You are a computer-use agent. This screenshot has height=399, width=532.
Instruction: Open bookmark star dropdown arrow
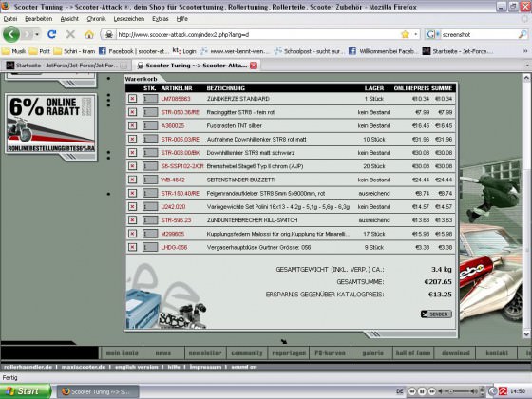tap(416, 34)
